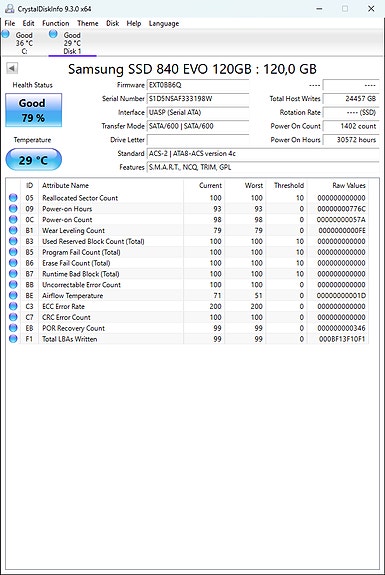Click Total Host Writes value 24457 GB
This screenshot has width=385, height=575.
pyautogui.click(x=351, y=99)
